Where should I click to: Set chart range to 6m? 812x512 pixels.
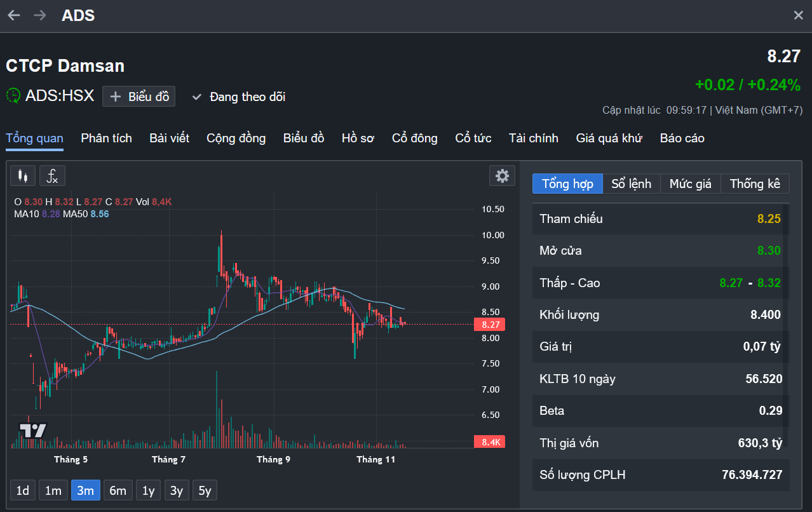point(118,490)
